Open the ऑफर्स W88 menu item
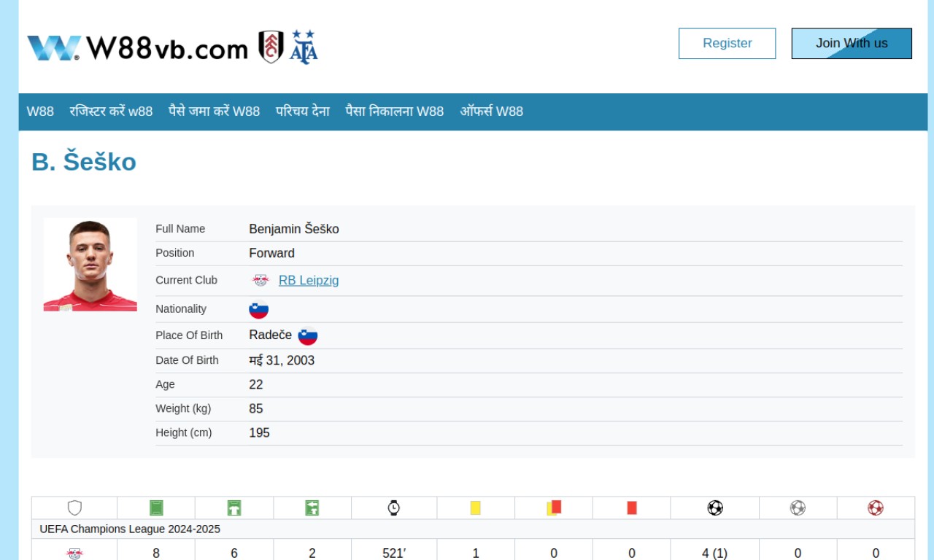The height and width of the screenshot is (560, 934). tap(491, 112)
